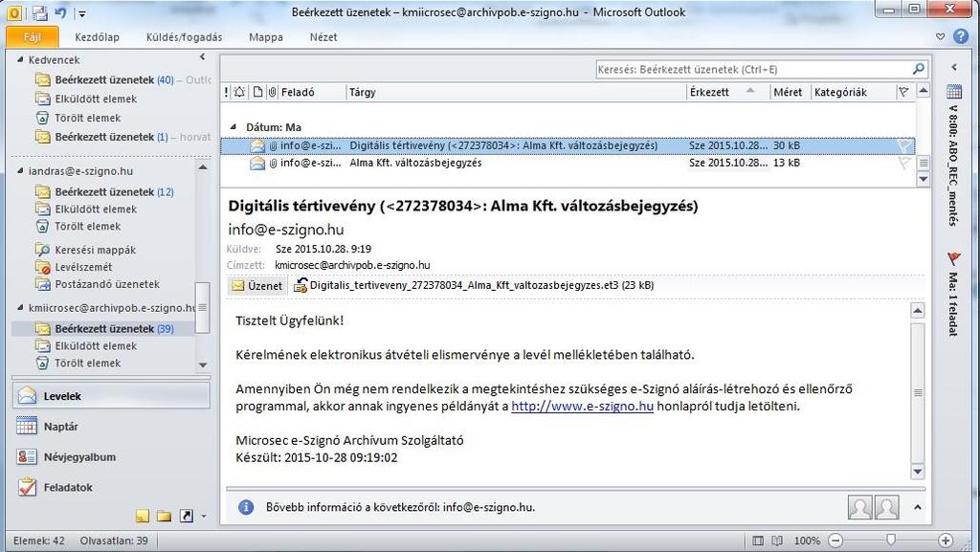Click folder list scroll up arrow

tap(203, 166)
